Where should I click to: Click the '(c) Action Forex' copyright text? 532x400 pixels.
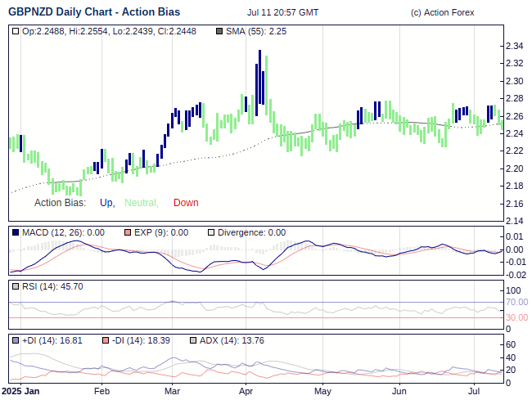(x=442, y=12)
